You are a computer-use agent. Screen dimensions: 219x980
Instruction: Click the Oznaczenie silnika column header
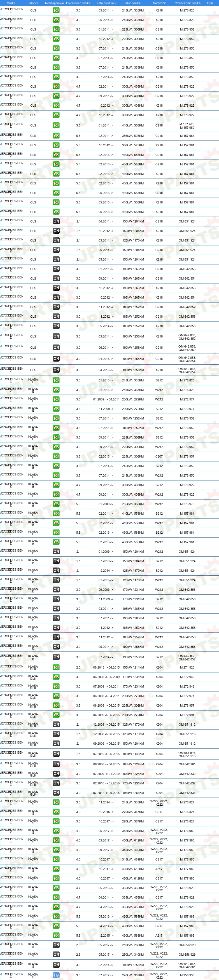click(187, 3)
